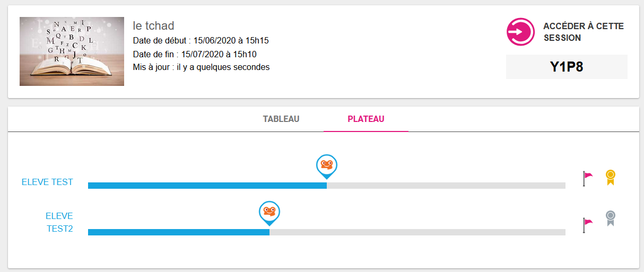
Task: Click the 'Date de fin' line
Action: pyautogui.click(x=195, y=54)
